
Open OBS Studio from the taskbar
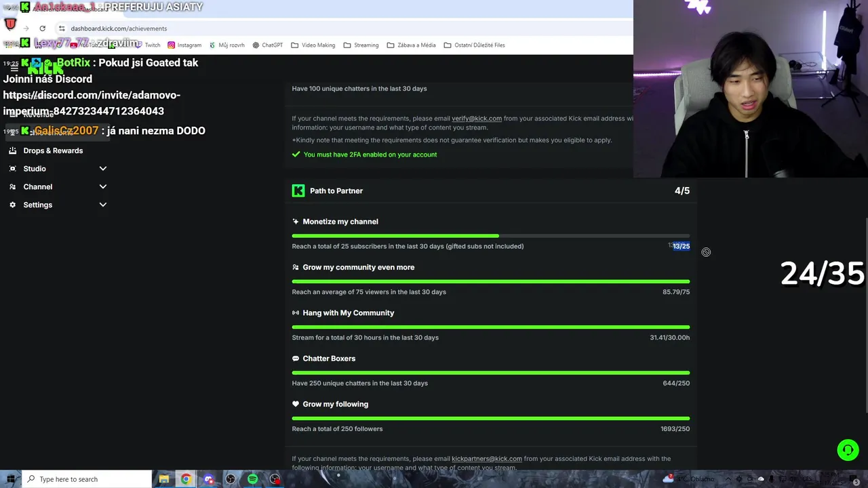coord(231,479)
